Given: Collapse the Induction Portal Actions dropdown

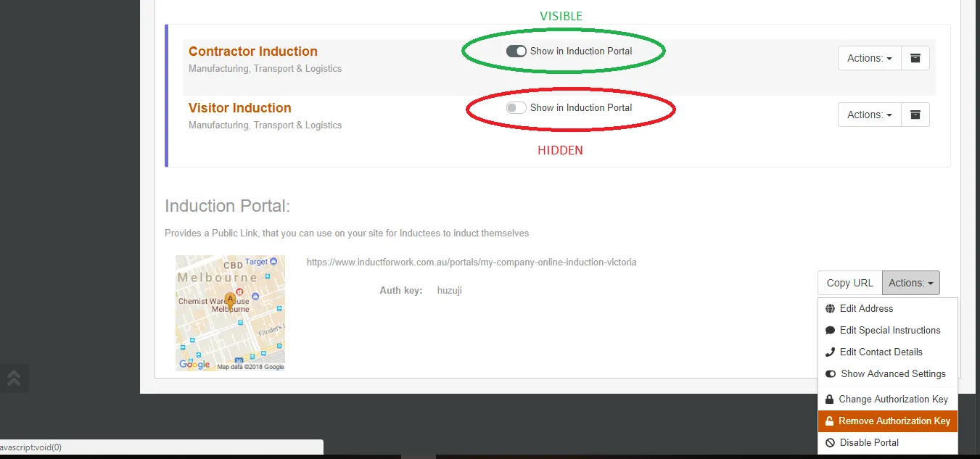Looking at the screenshot, I should (910, 283).
